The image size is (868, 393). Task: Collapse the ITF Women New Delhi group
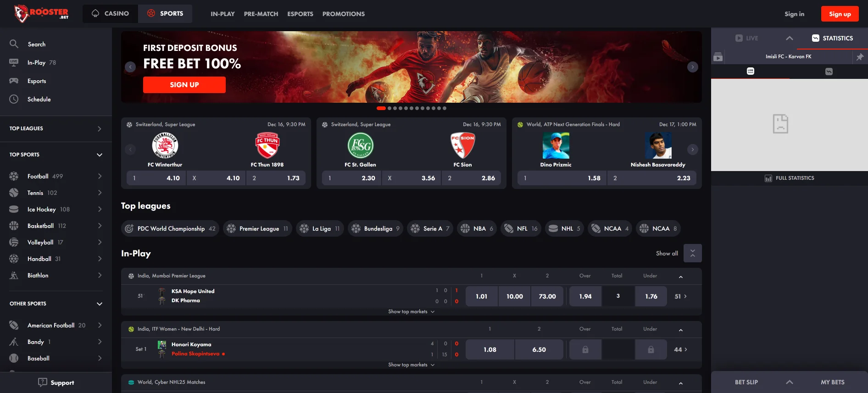681,330
